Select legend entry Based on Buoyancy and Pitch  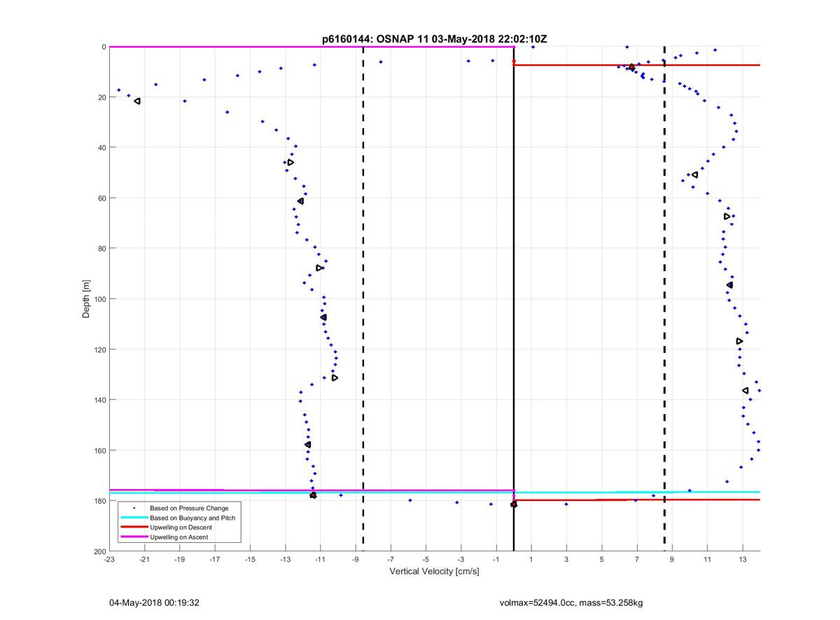point(192,518)
